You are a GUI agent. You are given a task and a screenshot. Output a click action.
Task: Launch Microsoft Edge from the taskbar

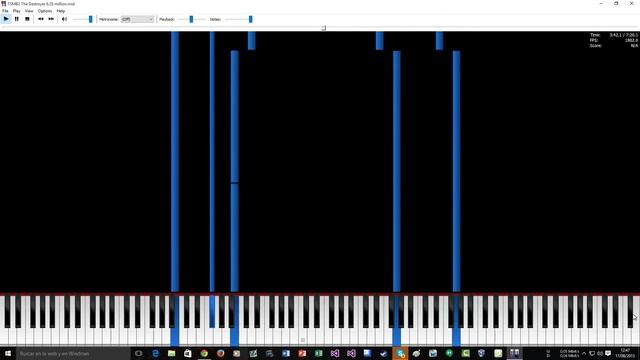(x=155, y=353)
